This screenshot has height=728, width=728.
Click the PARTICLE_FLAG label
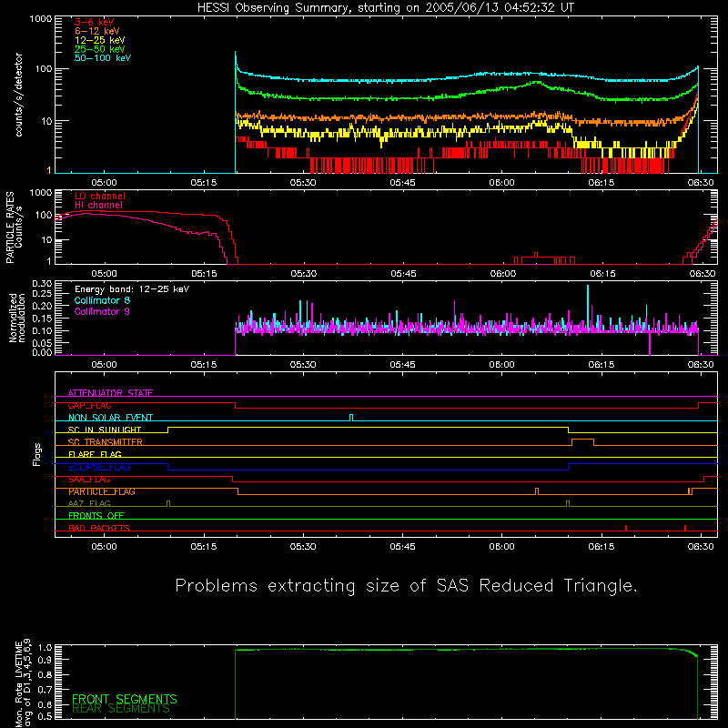point(102,491)
